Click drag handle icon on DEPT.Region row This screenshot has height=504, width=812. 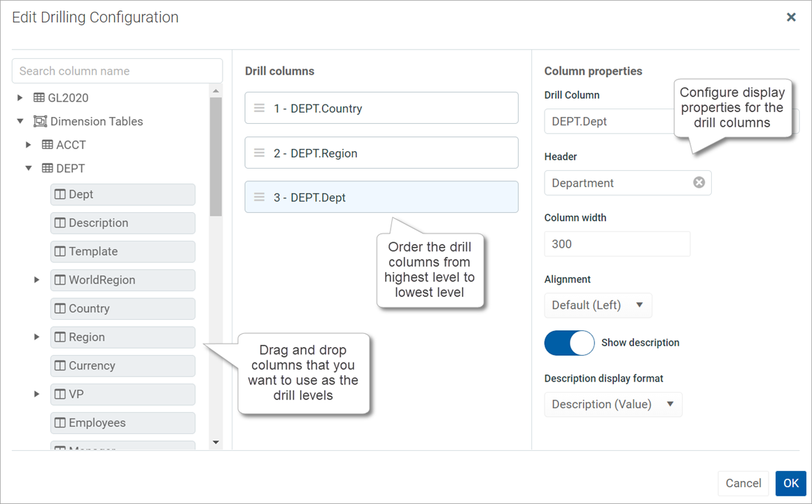259,153
